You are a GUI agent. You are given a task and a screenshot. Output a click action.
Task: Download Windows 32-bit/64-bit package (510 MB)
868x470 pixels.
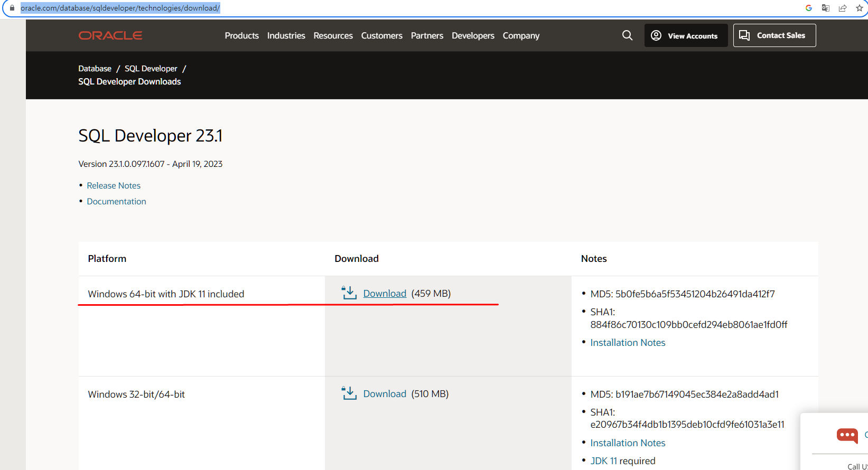coord(385,393)
